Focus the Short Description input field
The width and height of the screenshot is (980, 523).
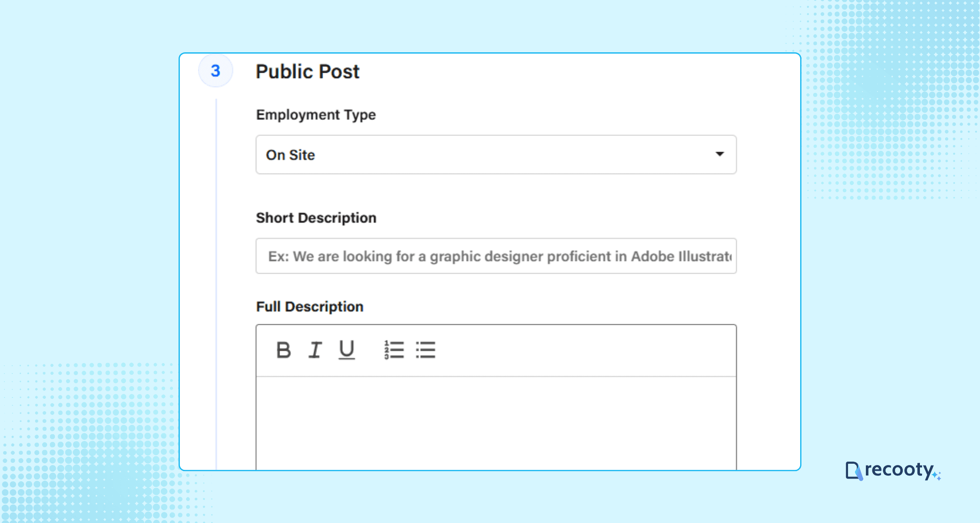pos(496,256)
